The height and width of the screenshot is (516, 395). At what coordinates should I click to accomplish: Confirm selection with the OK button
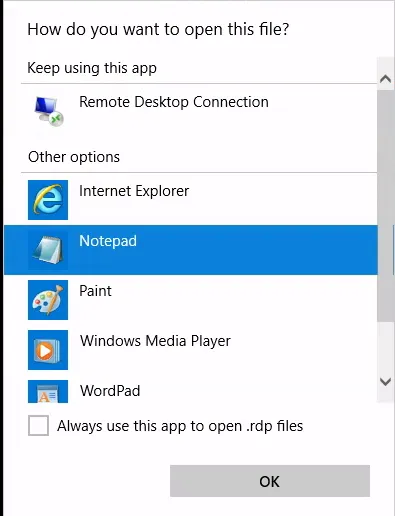(x=270, y=481)
